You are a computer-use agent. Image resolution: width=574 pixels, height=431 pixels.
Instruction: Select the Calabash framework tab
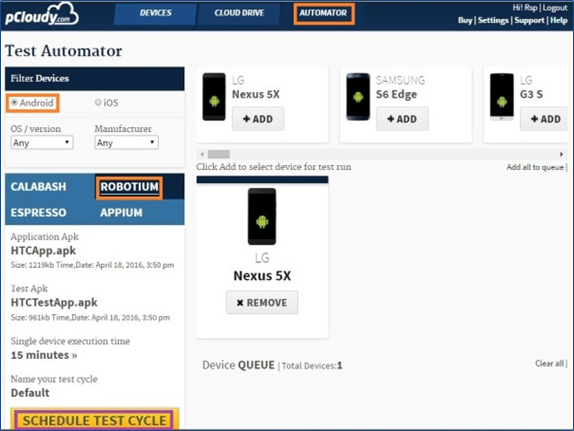click(x=38, y=187)
